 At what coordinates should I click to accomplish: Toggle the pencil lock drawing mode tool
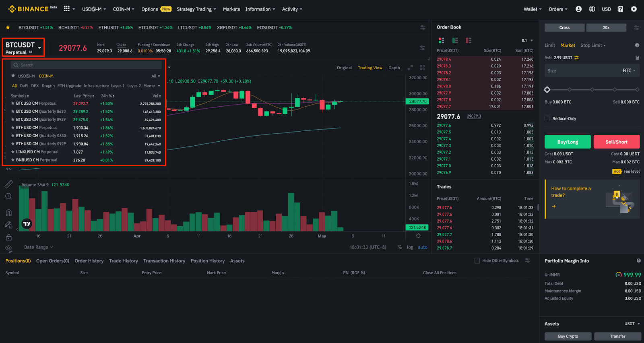(x=8, y=225)
